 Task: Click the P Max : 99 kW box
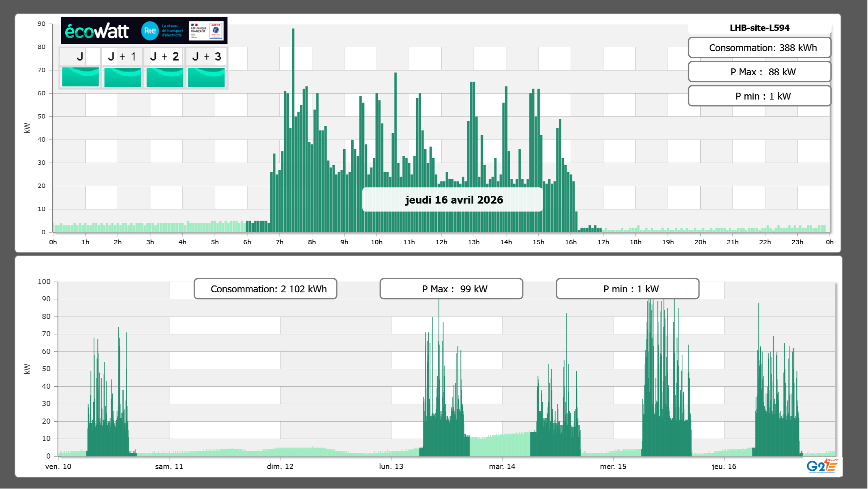pos(451,289)
